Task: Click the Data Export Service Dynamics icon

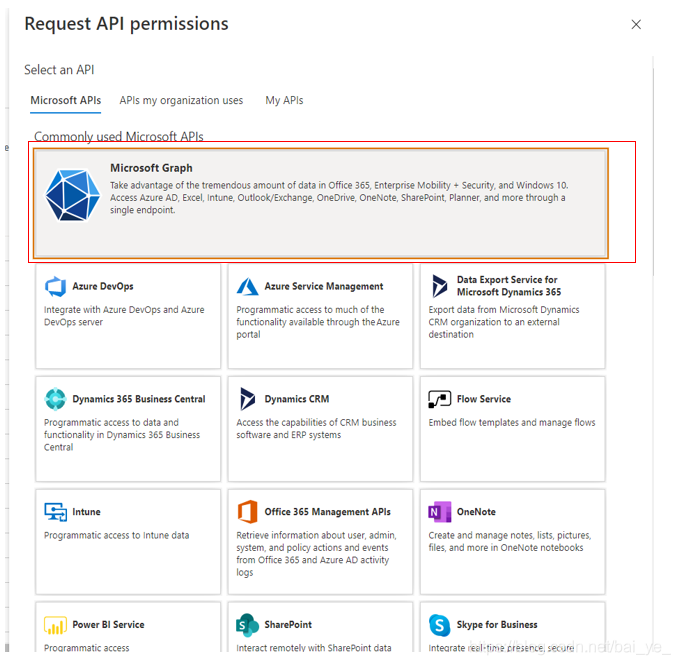Action: pos(440,286)
